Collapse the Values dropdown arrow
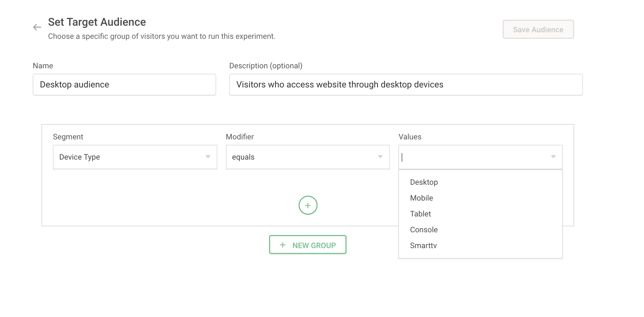 (x=553, y=157)
